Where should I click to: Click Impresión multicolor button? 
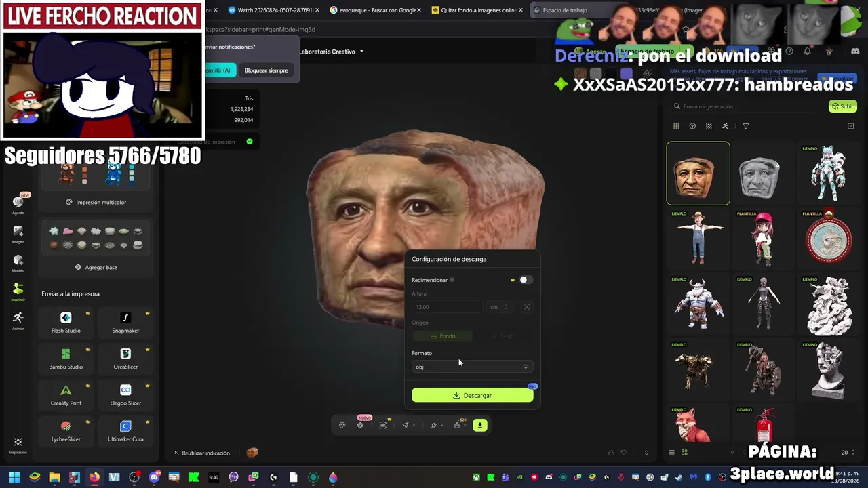coord(96,202)
